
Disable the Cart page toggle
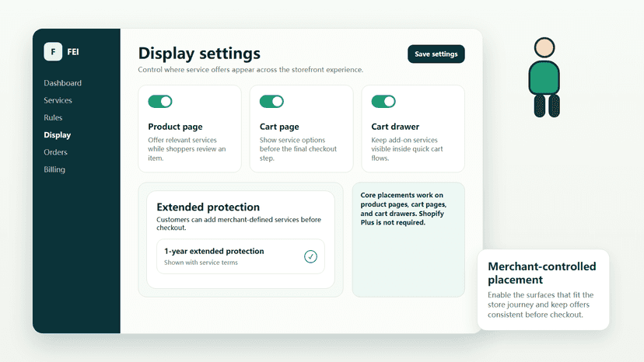pos(271,102)
